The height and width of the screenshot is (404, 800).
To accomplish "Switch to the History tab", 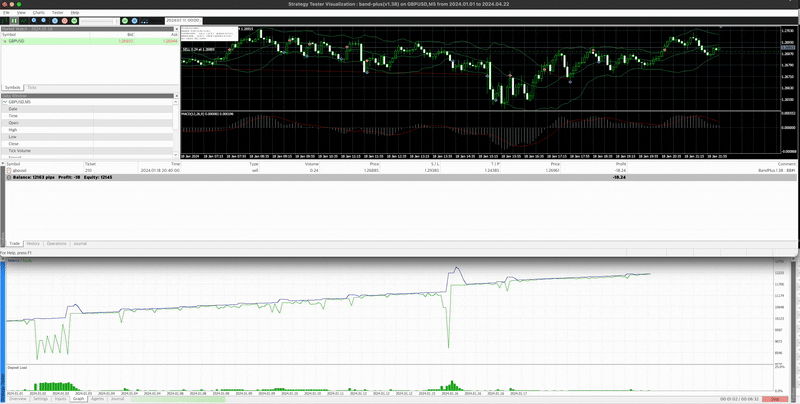I will point(33,244).
